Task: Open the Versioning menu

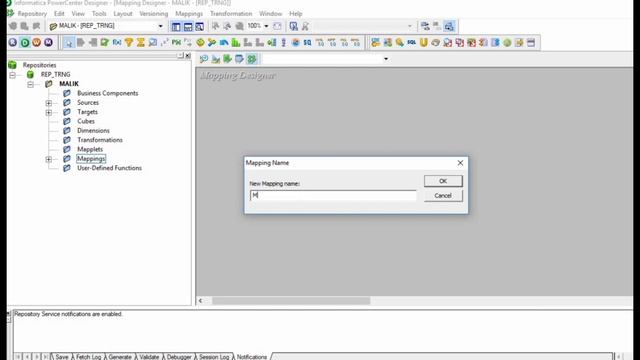Action: (153, 13)
